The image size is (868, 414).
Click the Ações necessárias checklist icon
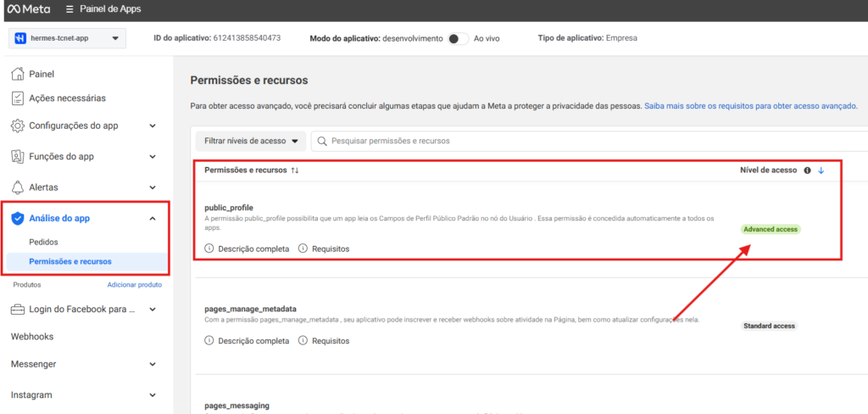pyautogui.click(x=19, y=98)
